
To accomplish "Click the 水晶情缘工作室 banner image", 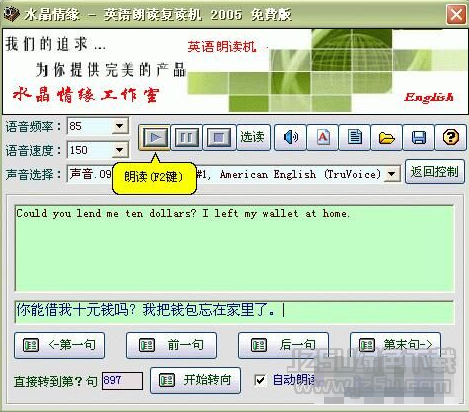I will [x=235, y=71].
